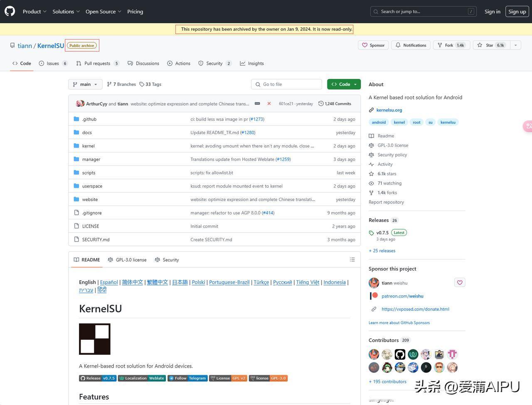Screen dimensions: 532x405
Task: Open the main branch selector dropdown
Action: tap(85, 84)
